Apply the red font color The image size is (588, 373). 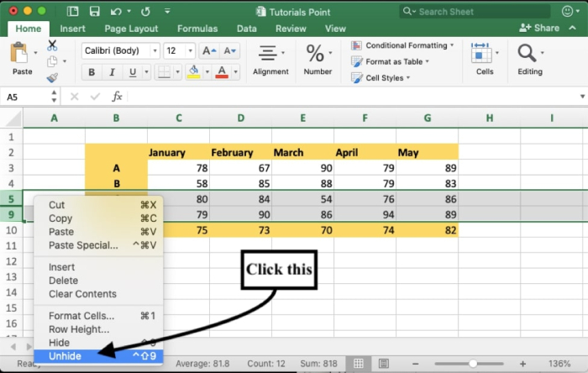[x=222, y=72]
